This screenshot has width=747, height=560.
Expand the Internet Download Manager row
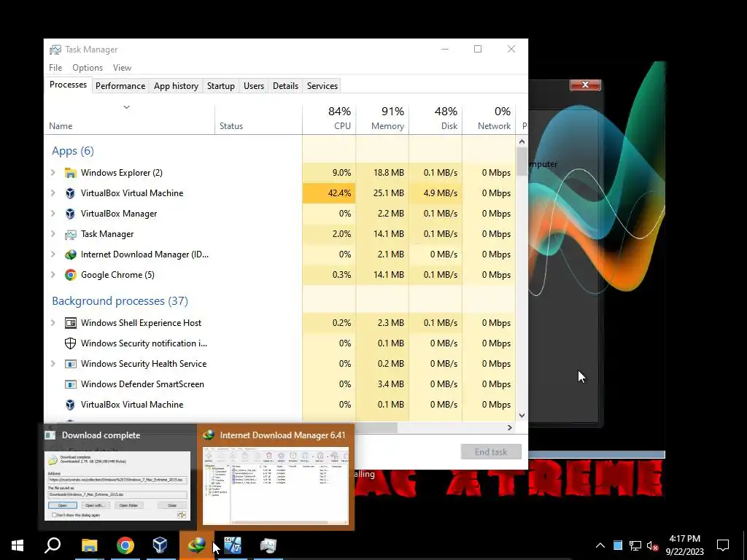click(x=53, y=254)
